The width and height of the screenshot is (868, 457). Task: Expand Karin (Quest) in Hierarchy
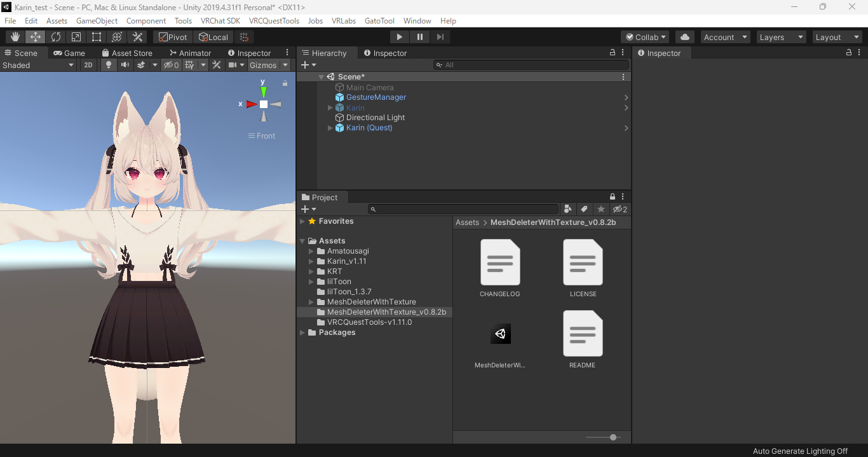point(330,128)
